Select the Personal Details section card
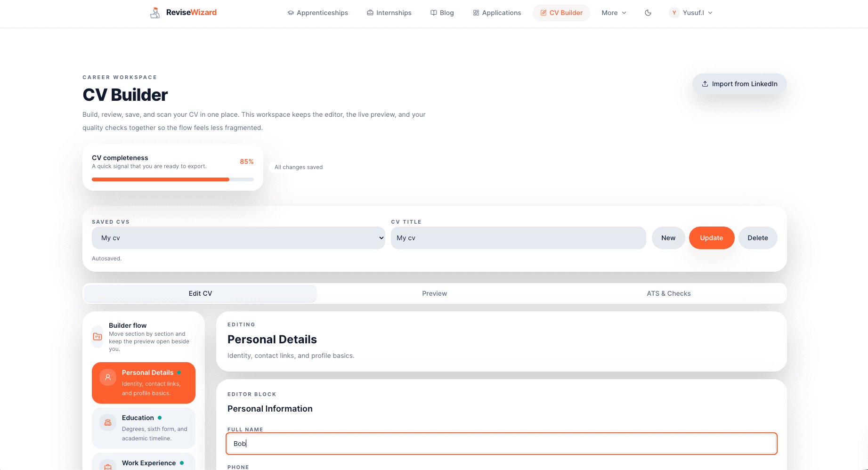Image resolution: width=868 pixels, height=470 pixels. pos(144,383)
